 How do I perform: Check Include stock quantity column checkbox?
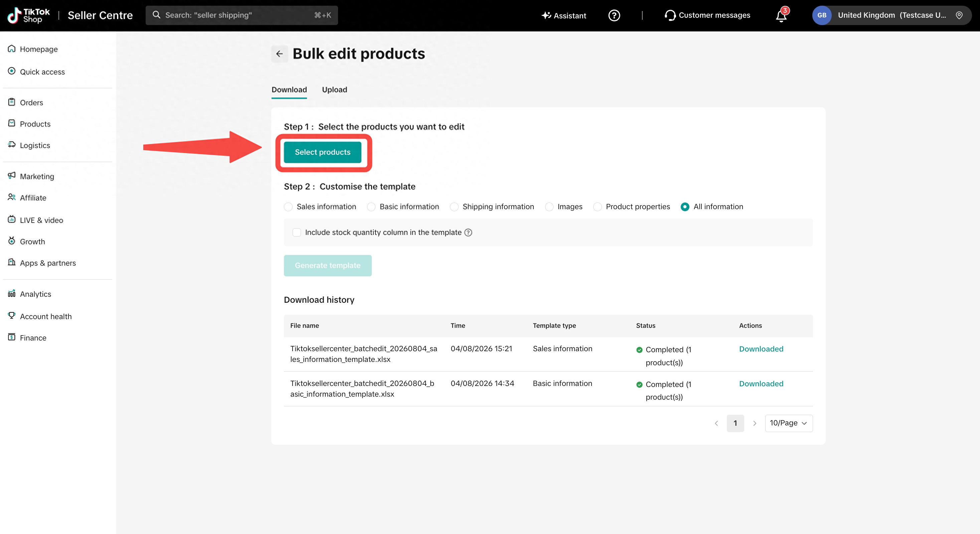[297, 233]
